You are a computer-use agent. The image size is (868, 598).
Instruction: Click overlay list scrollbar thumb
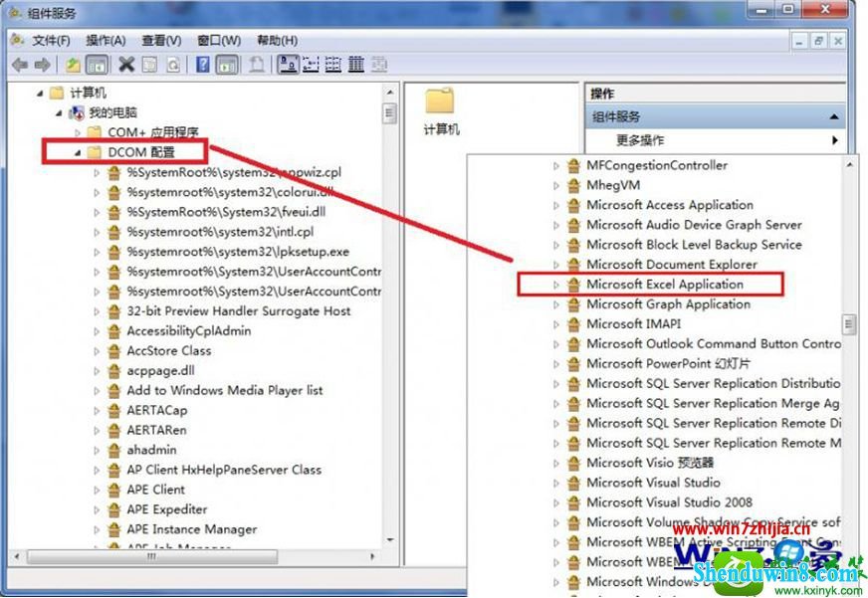pos(849,324)
